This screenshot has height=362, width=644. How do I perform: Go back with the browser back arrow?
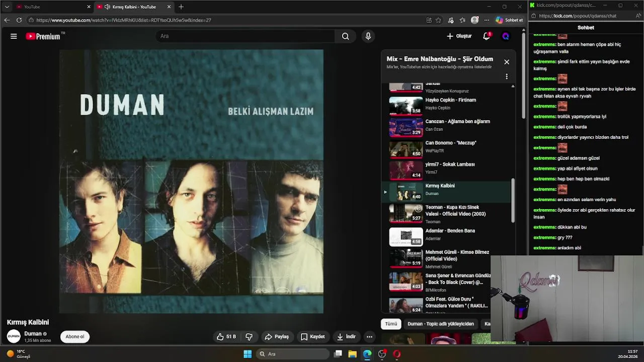pos(7,20)
